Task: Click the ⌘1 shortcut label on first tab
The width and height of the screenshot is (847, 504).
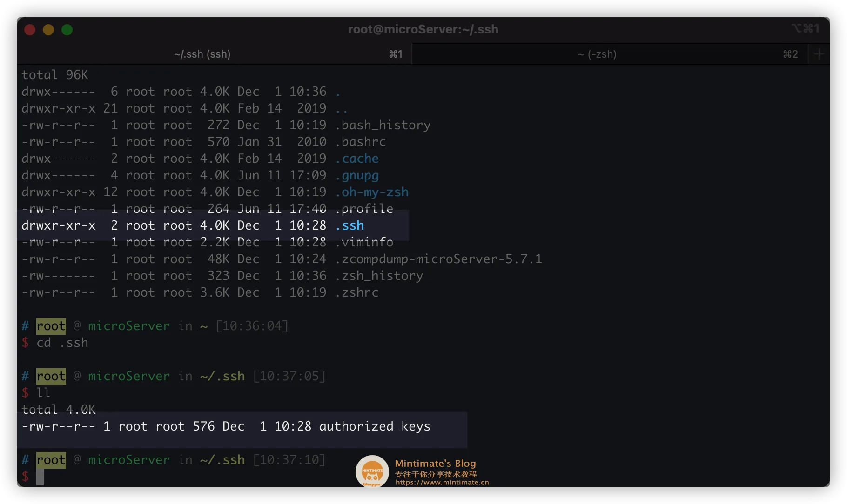Action: (x=396, y=54)
